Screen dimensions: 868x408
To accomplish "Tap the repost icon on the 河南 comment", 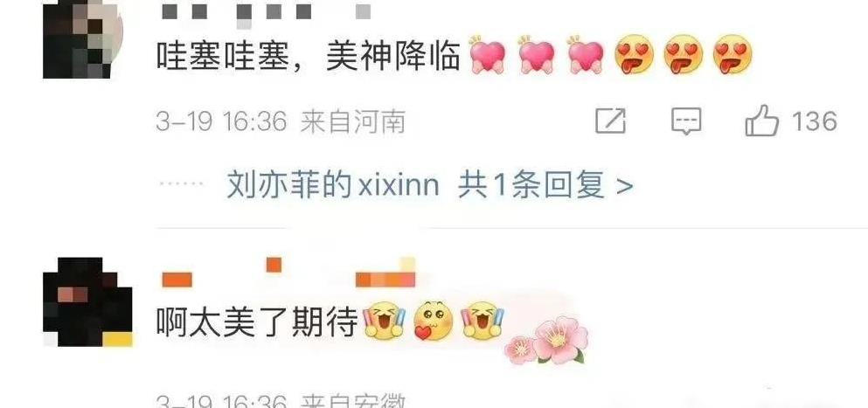I will 611,121.
